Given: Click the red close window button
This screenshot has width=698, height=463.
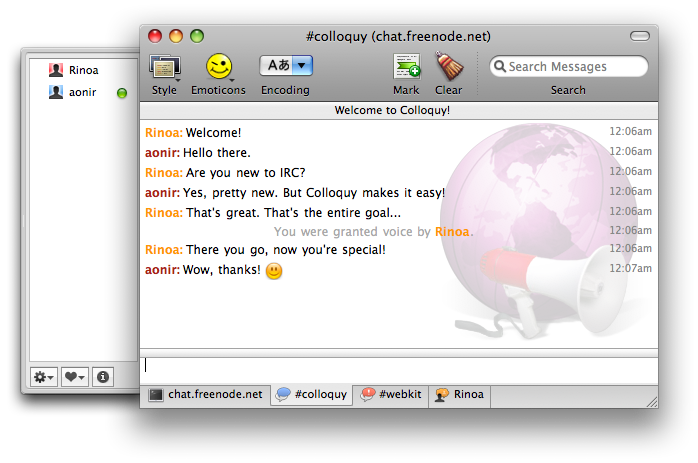Looking at the screenshot, I should [x=155, y=36].
